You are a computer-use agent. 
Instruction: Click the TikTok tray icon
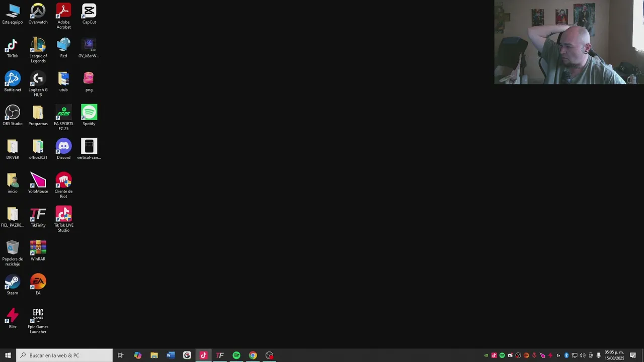[x=494, y=355]
